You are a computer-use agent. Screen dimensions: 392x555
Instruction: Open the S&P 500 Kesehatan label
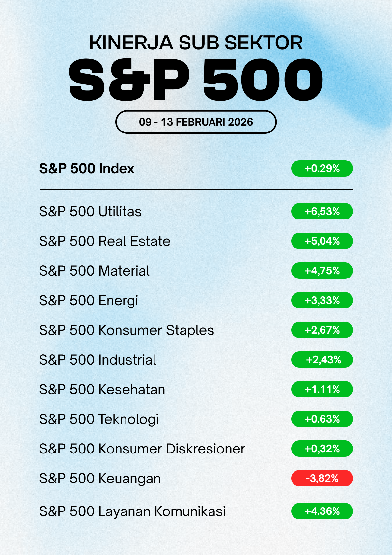point(102,390)
